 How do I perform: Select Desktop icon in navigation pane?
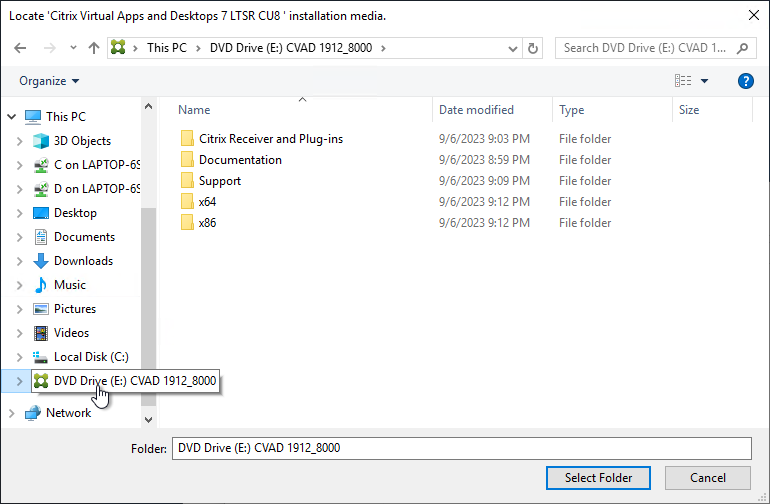41,213
